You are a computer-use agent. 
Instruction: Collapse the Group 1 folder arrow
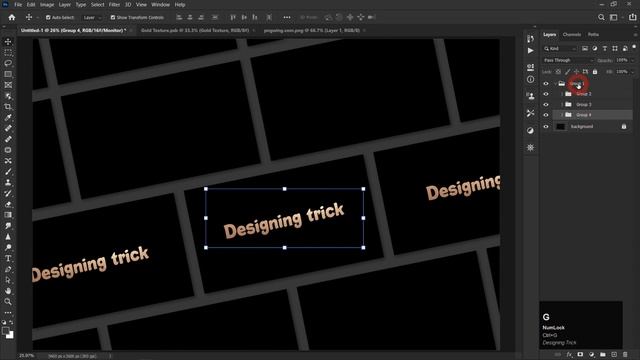point(556,84)
